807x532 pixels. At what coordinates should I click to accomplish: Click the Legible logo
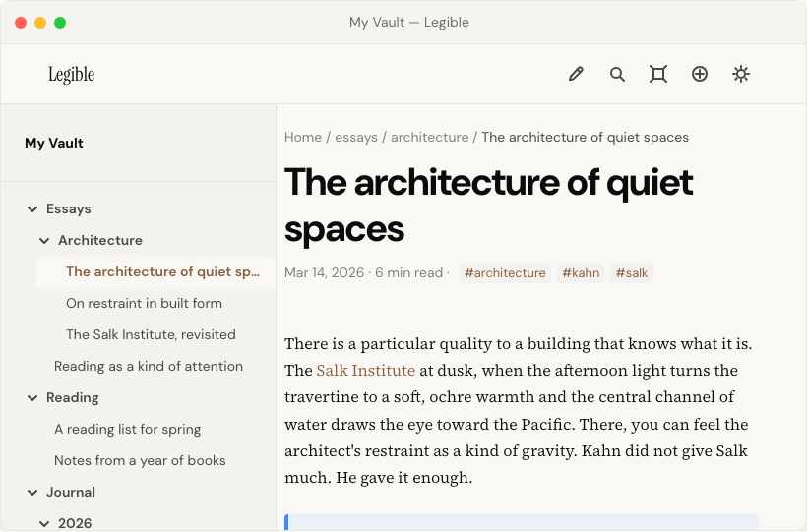tap(72, 74)
